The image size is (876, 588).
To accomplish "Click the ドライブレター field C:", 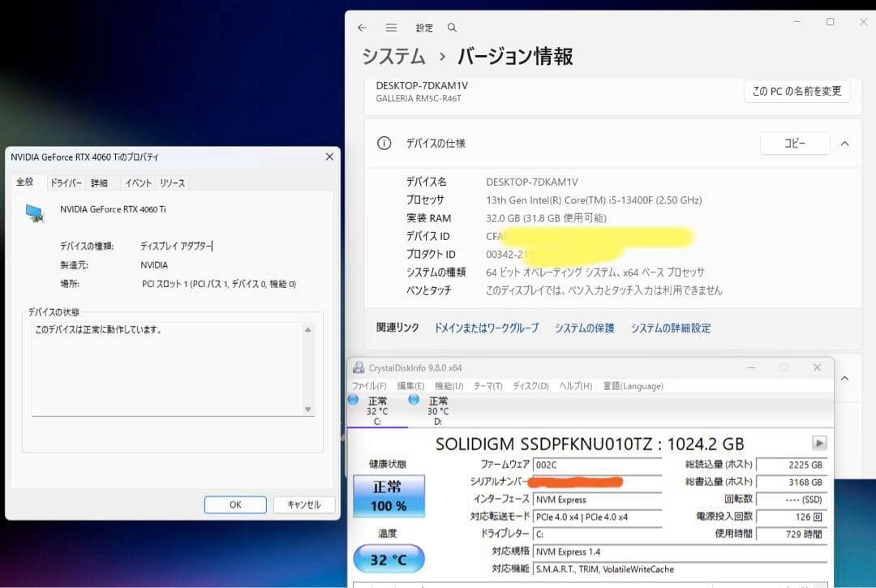I will click(x=597, y=534).
